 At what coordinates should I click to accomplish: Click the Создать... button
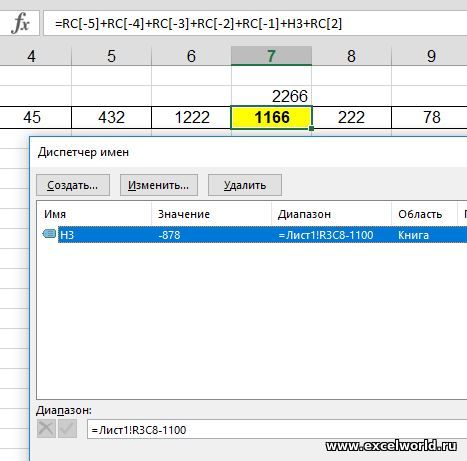(x=73, y=185)
